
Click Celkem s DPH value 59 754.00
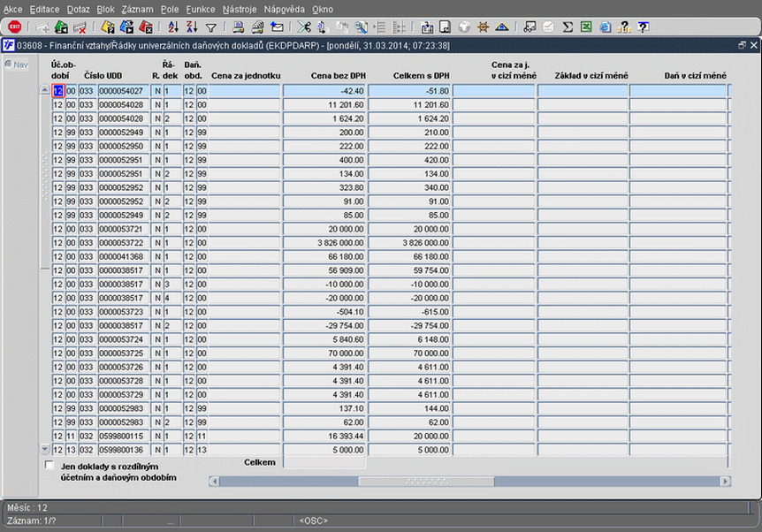(x=409, y=270)
